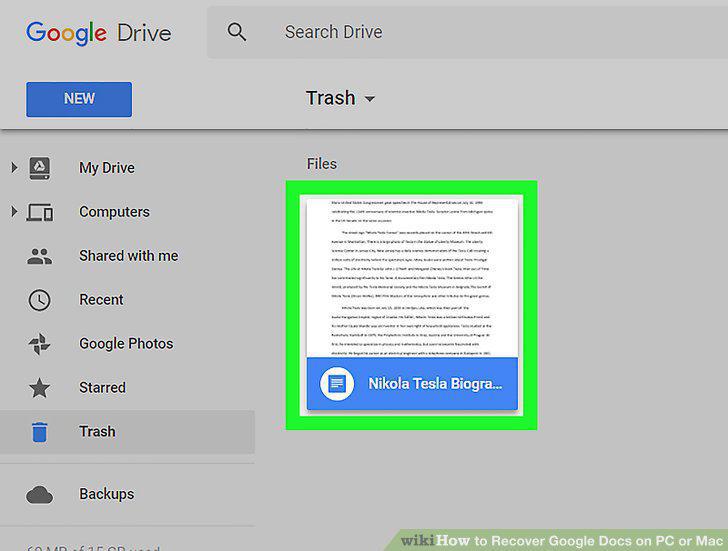Click the Google Drive logo
Viewport: 728px width, 551px height.
98,33
